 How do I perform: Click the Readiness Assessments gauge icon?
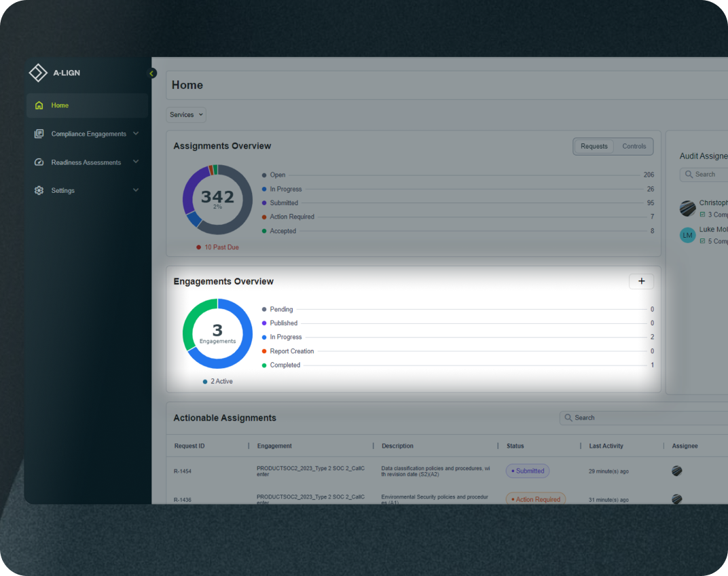[x=39, y=162]
